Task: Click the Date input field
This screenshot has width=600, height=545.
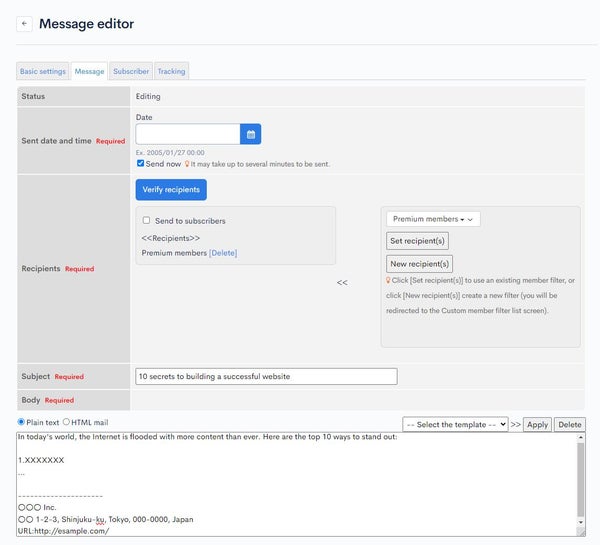Action: click(x=188, y=134)
